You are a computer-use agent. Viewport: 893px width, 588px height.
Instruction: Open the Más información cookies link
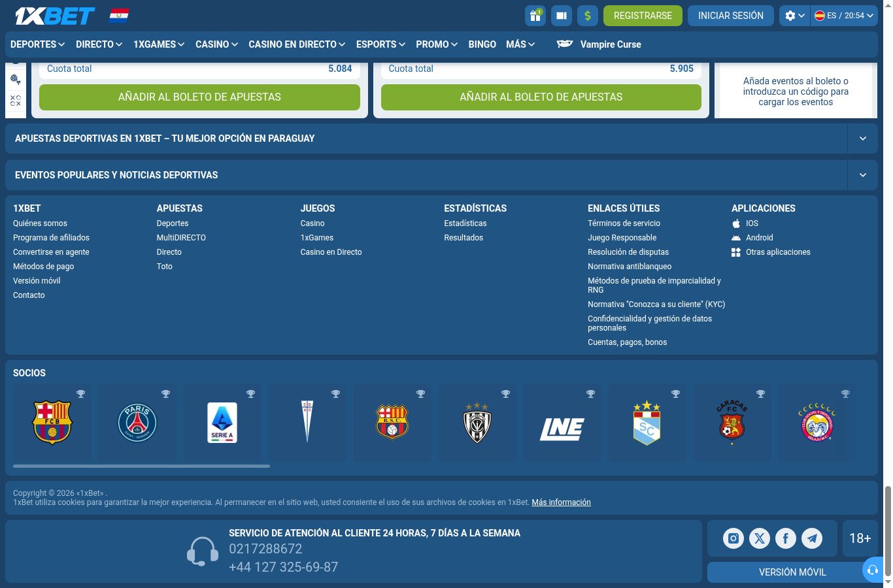(561, 502)
